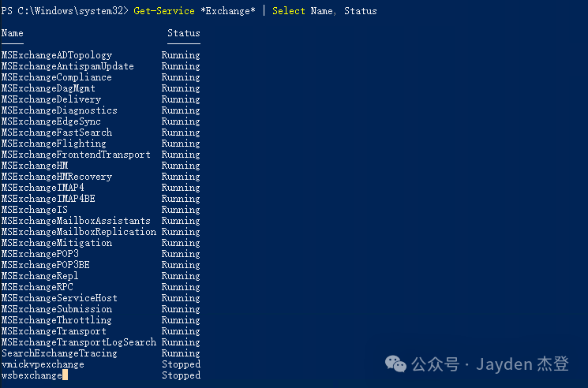This screenshot has height=388, width=588.
Task: Click the MSExchangeTransportLogSearch service name
Action: [x=79, y=342]
